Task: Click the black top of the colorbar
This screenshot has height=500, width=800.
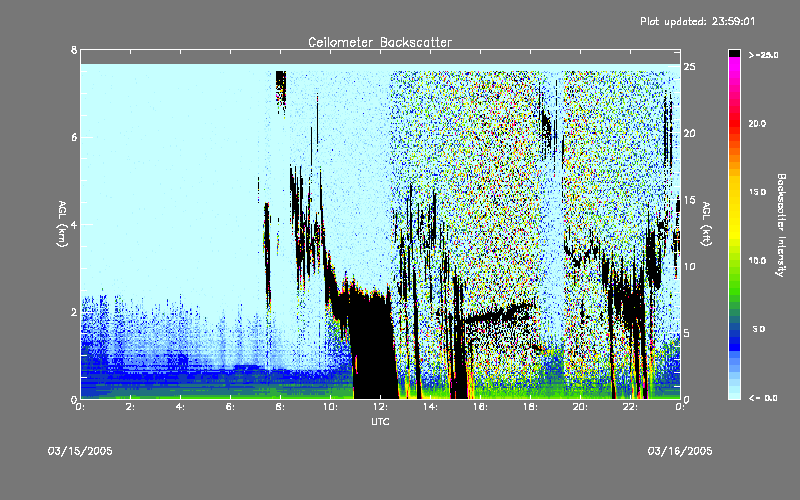Action: pos(734,53)
